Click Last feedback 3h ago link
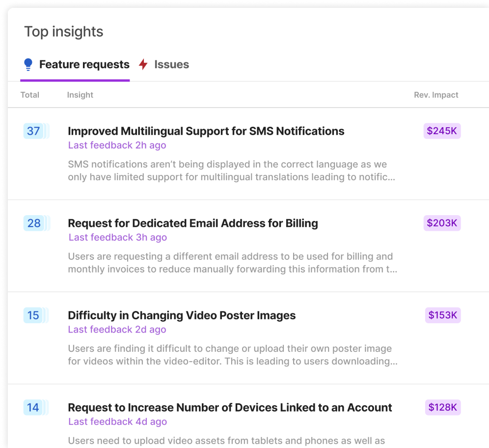 tap(117, 237)
